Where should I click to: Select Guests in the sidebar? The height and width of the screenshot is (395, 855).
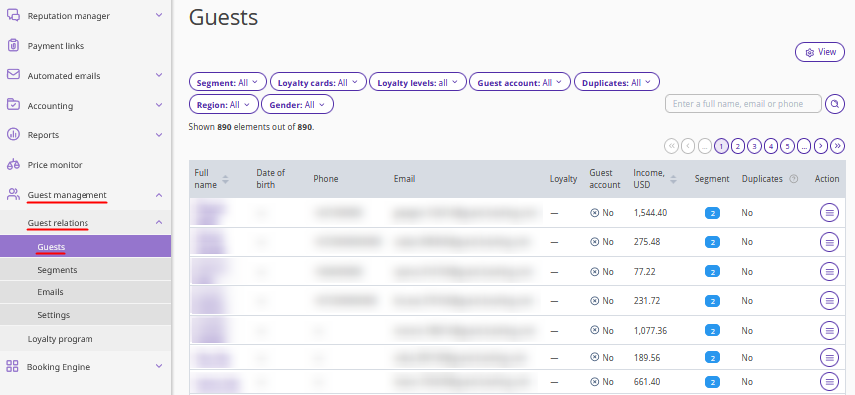(x=85, y=246)
